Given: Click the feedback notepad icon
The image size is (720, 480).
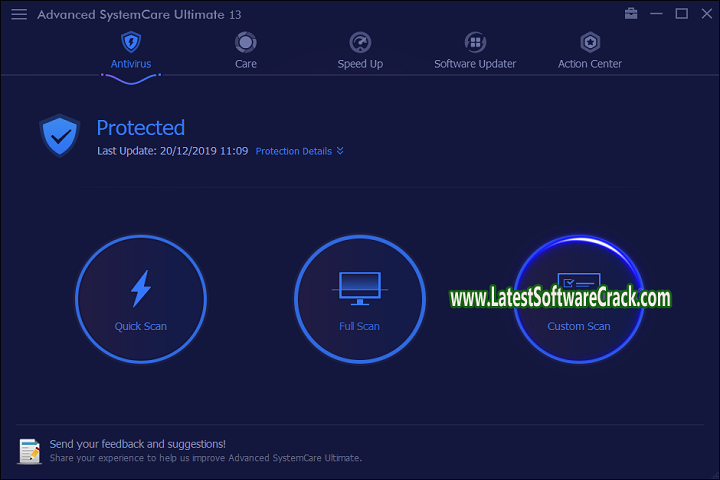Looking at the screenshot, I should pyautogui.click(x=30, y=451).
